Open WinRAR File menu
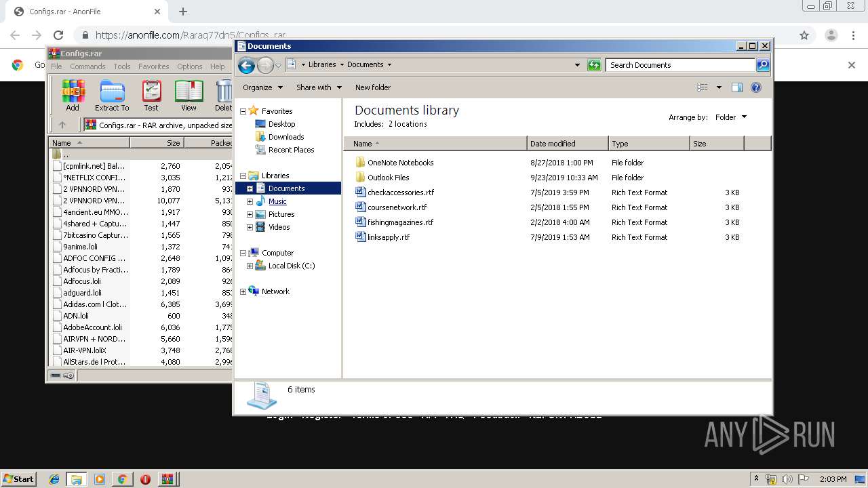Viewport: 868px width, 488px height. 56,66
